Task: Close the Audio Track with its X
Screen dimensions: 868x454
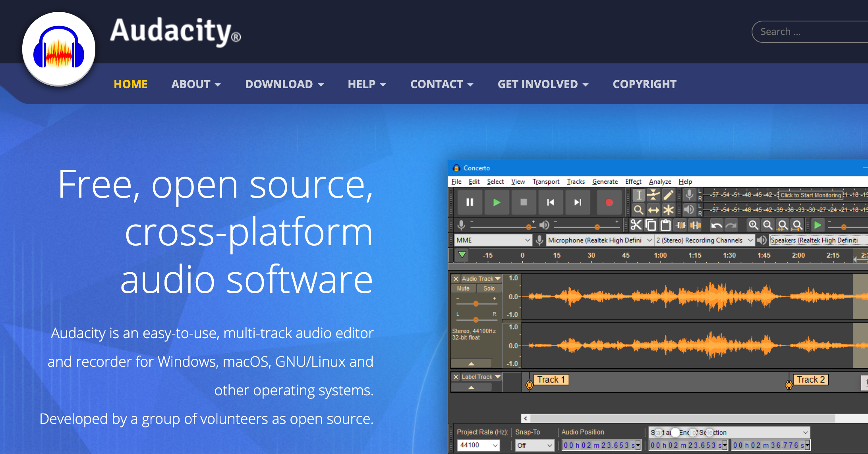Action: tap(456, 279)
